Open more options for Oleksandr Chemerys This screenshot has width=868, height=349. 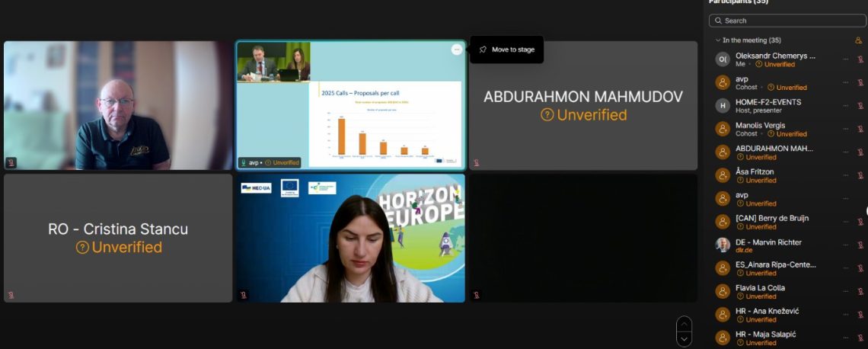click(x=845, y=59)
